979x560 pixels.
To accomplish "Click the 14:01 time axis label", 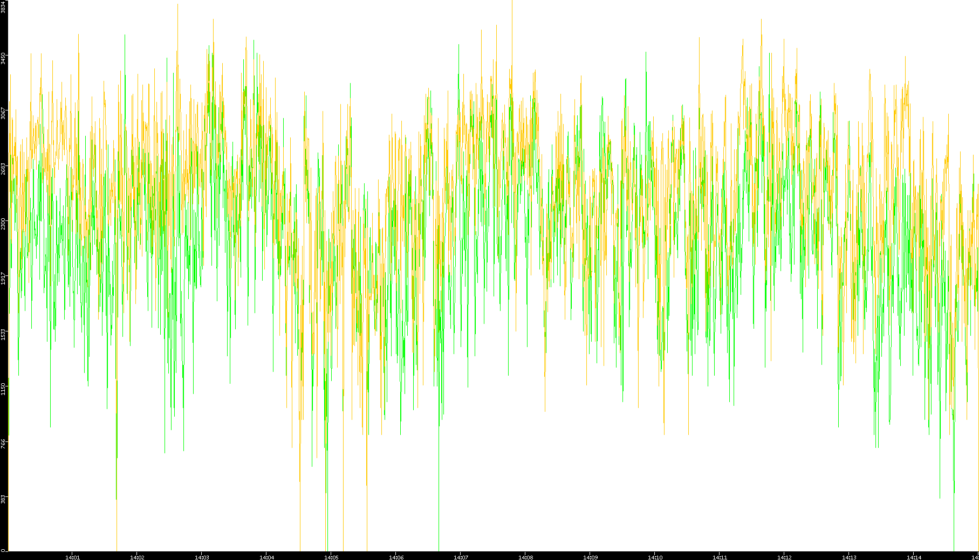I will (x=72, y=557).
